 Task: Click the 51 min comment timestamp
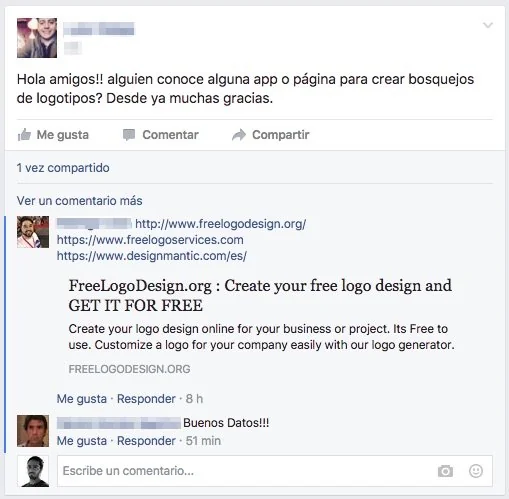coord(203,441)
